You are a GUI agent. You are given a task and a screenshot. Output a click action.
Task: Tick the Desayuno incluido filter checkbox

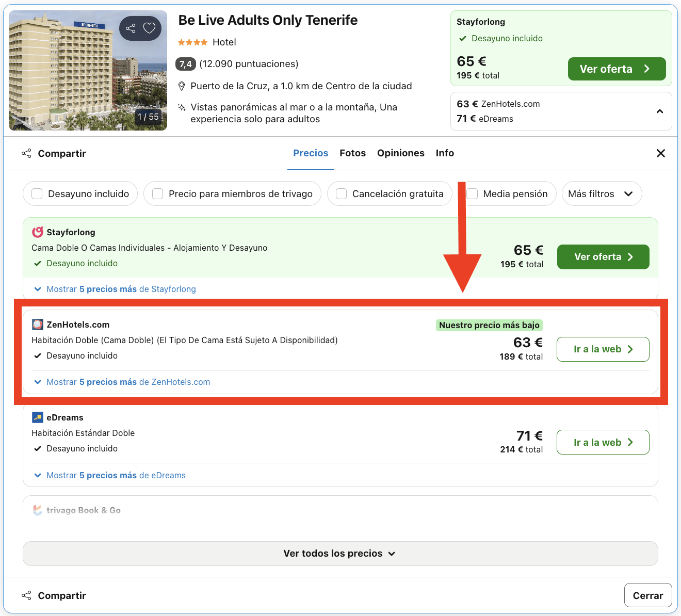[37, 194]
